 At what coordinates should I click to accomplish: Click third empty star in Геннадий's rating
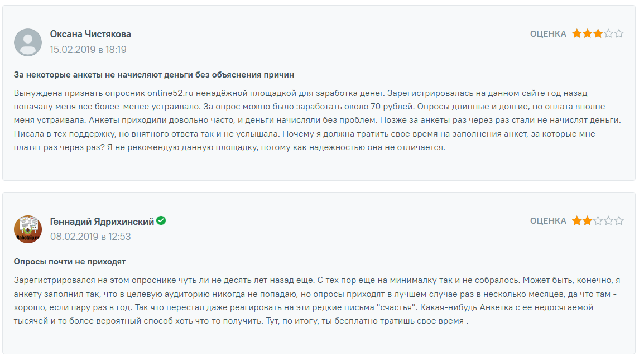point(598,221)
